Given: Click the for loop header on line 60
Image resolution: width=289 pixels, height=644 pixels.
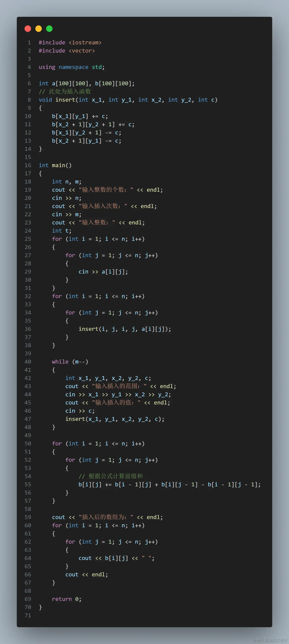Looking at the screenshot, I should 98,526.
